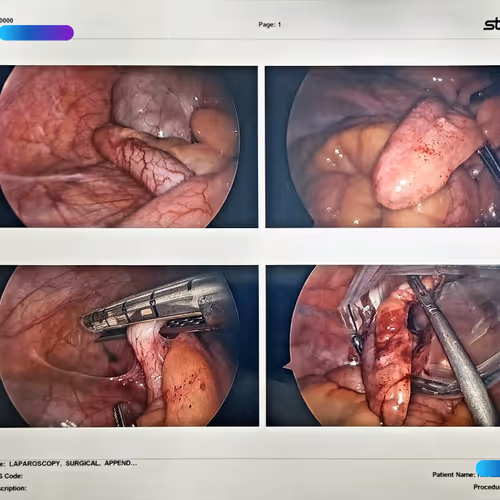
Task: Click the Page: 1 indicator
Action: point(270,25)
